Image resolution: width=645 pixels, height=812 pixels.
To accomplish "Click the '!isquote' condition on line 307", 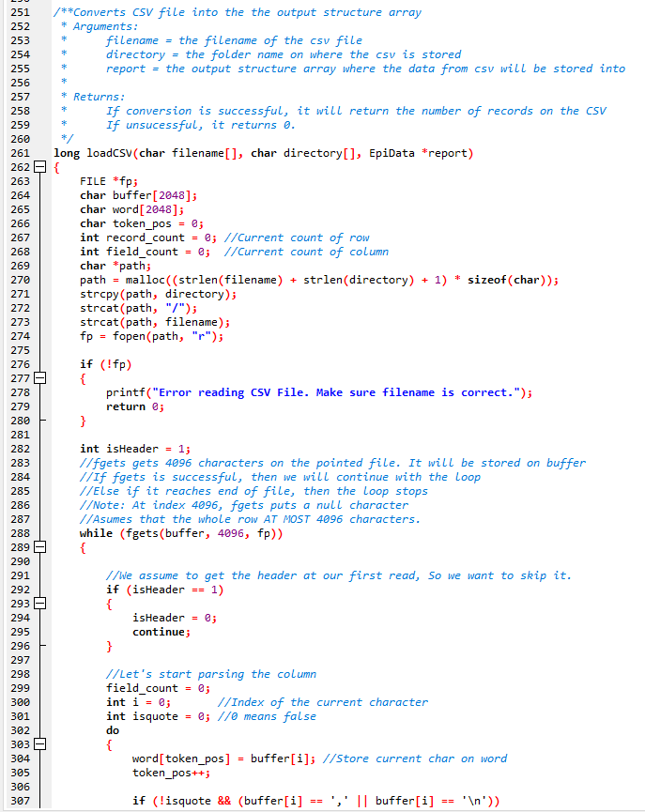I will tap(186, 801).
